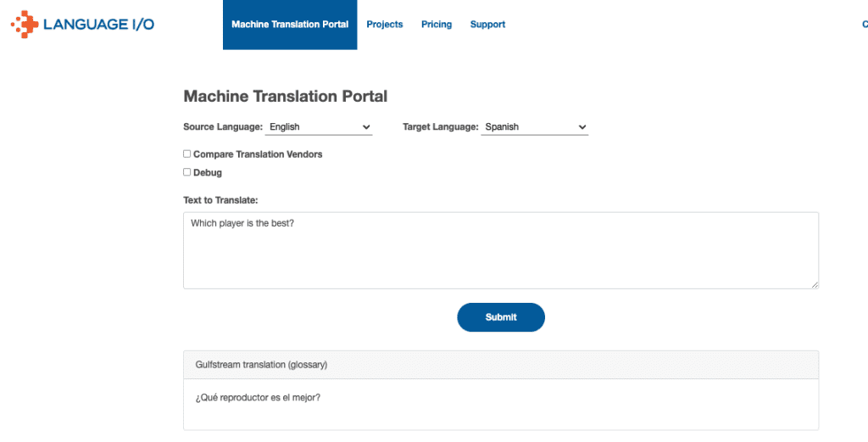Click the 'Text to Translate:' label
Image resolution: width=868 pixels, height=442 pixels.
220,200
